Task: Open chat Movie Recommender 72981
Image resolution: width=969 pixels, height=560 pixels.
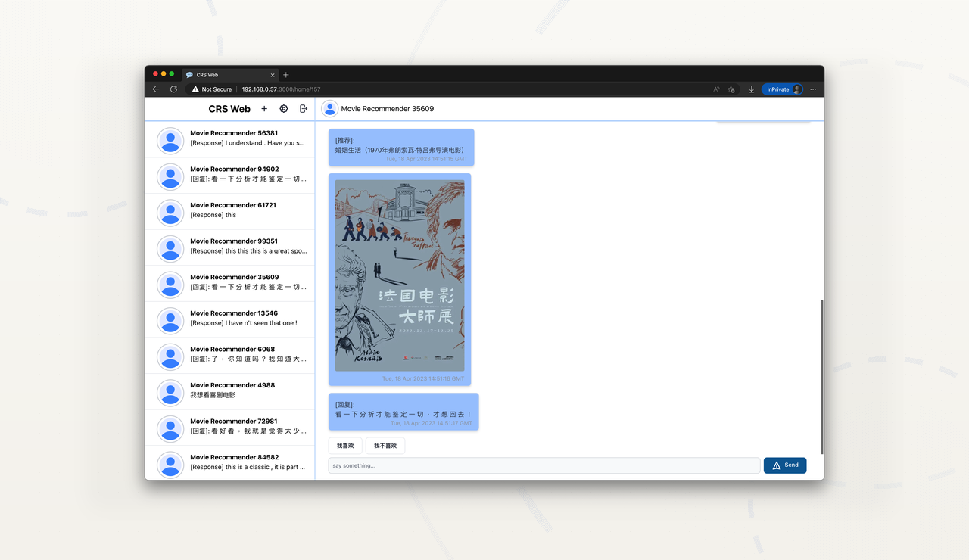Action: (229, 428)
